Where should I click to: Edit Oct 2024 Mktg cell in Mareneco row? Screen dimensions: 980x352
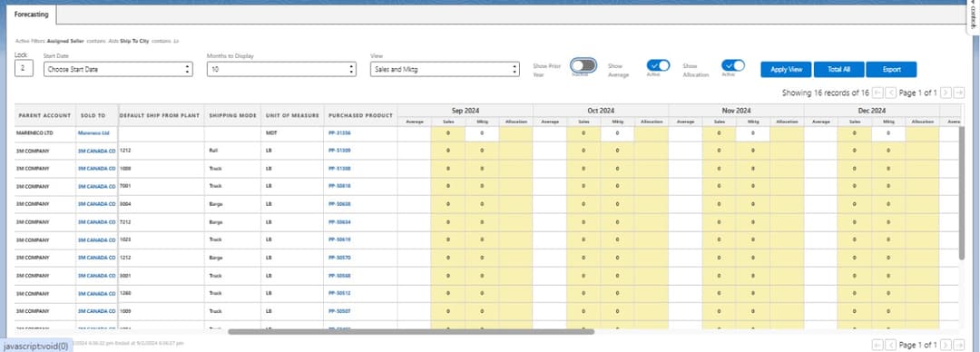pos(618,133)
